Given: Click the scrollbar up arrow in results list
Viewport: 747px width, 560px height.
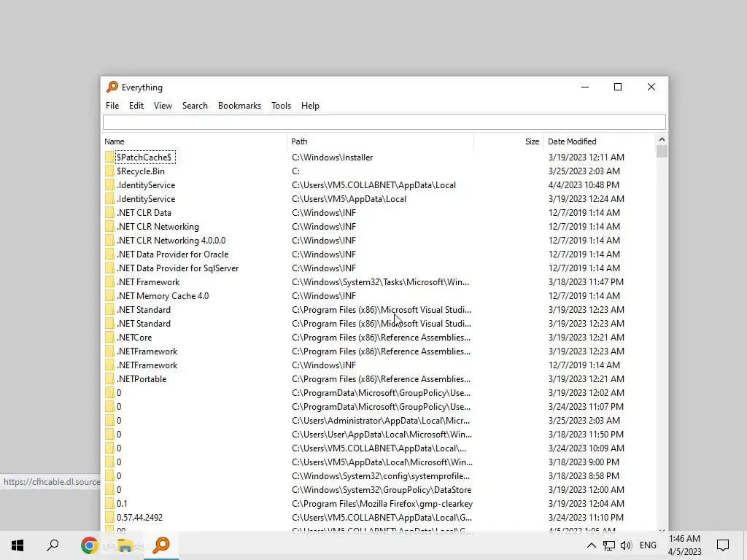Looking at the screenshot, I should point(662,139).
